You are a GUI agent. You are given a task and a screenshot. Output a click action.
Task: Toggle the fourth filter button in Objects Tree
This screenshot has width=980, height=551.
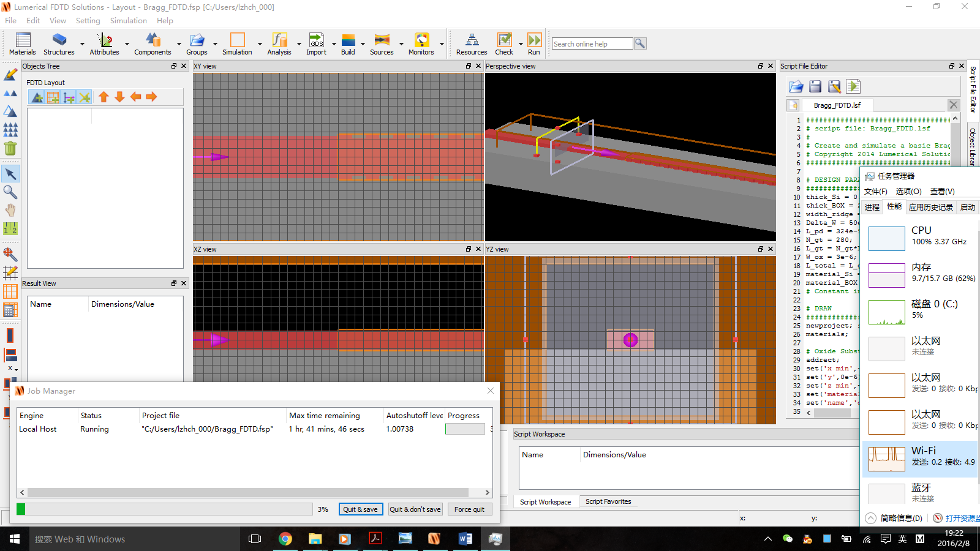click(85, 97)
